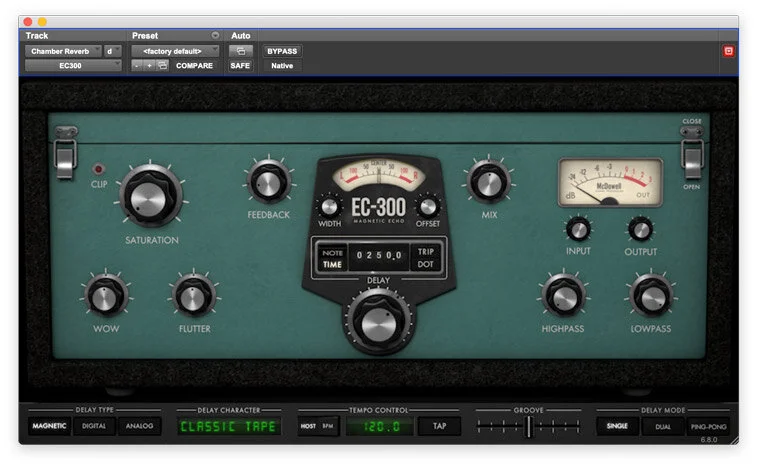Click the yellow window minimize button
This screenshot has height=466, width=757.
coord(42,22)
